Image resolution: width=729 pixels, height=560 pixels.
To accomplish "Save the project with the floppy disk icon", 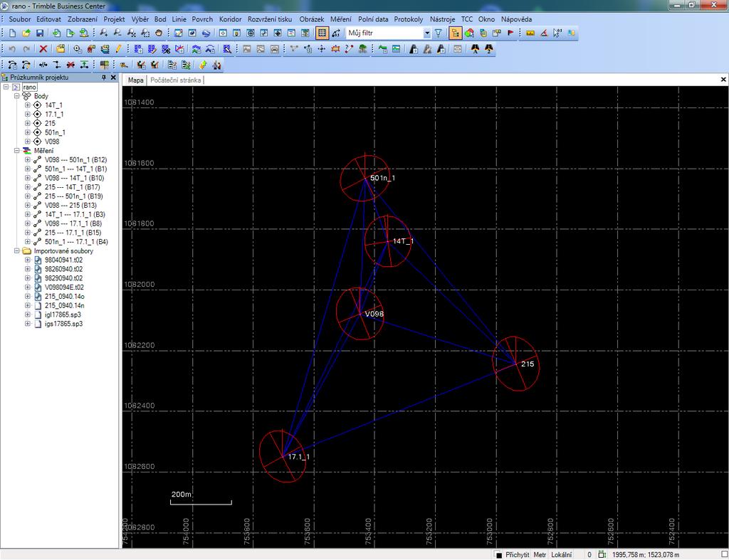I will tap(40, 33).
